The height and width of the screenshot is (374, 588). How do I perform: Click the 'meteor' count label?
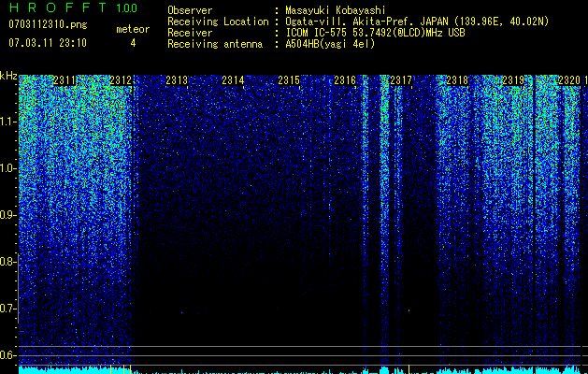click(133, 29)
